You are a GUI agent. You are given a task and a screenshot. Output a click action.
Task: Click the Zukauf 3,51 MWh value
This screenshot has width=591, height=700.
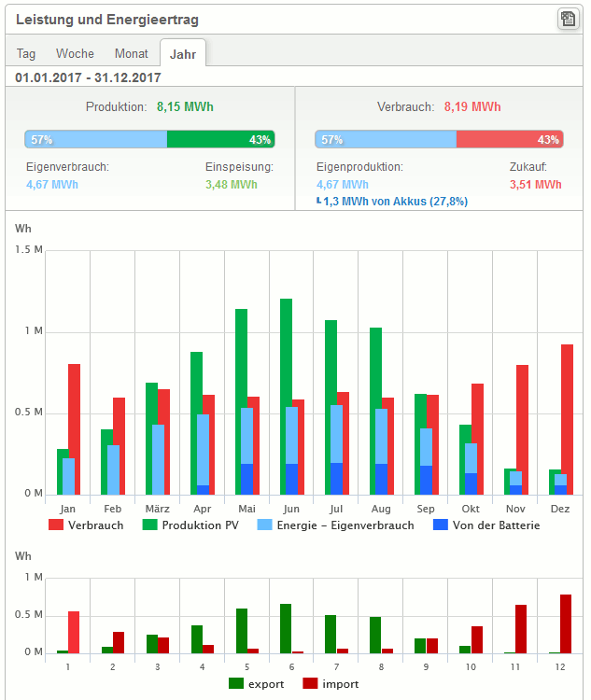[535, 185]
